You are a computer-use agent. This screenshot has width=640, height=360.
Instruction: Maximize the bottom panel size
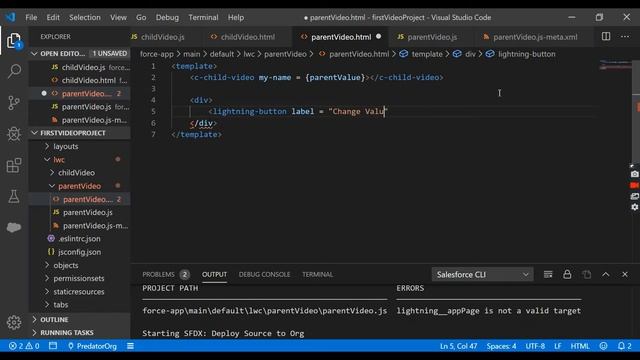606,274
